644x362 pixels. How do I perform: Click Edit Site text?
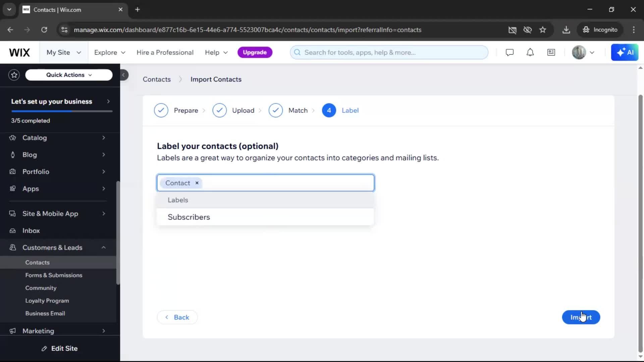tap(64, 349)
